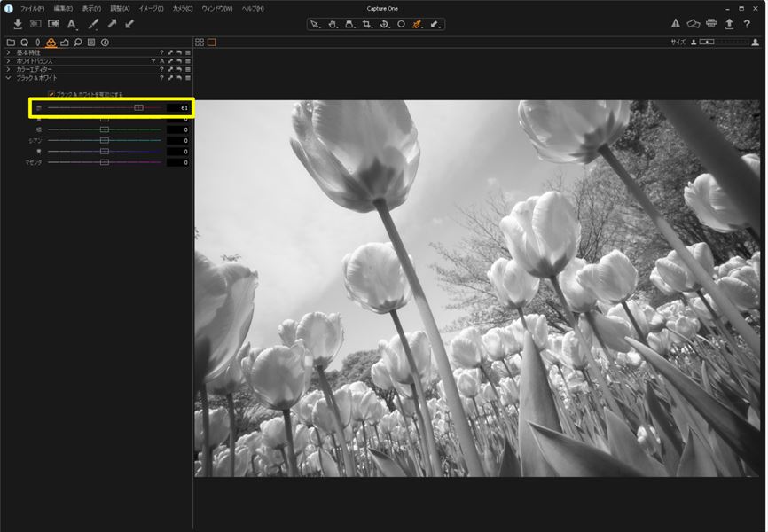The width and height of the screenshot is (768, 532).
Task: Click the value field showing 61
Action: point(177,108)
